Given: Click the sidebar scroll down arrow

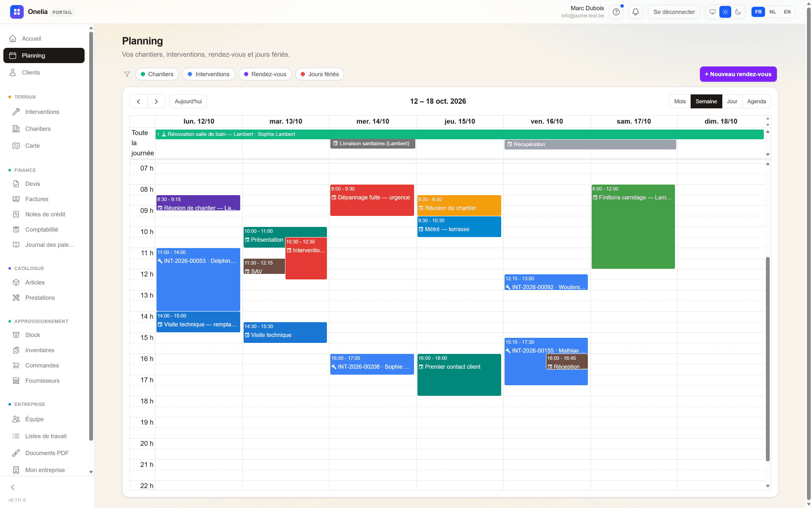Looking at the screenshot, I should click(x=91, y=472).
